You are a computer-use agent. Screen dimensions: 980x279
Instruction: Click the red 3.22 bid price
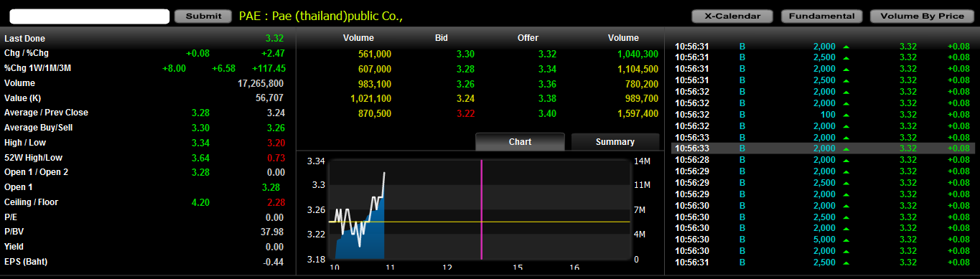pyautogui.click(x=465, y=113)
